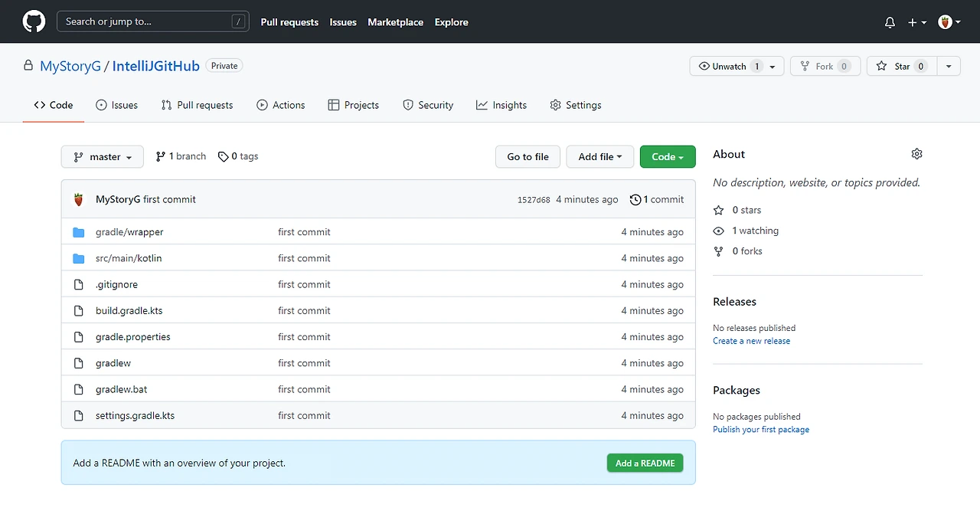The height and width of the screenshot is (511, 980).
Task: Star the repository
Action: tap(901, 67)
